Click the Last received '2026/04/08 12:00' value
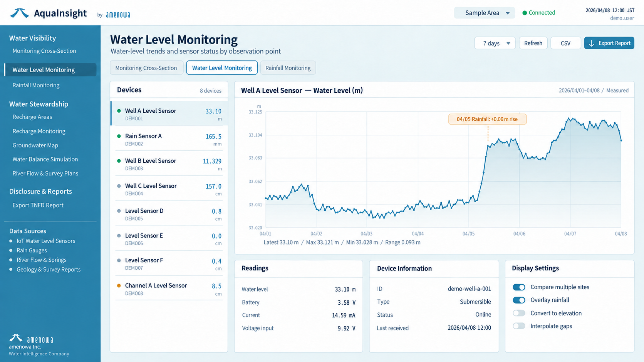Screen dimensions: 644x362 click(x=469, y=328)
